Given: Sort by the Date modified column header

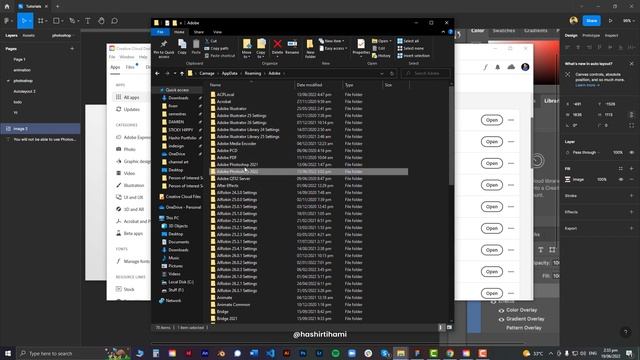Looking at the screenshot, I should [309, 85].
